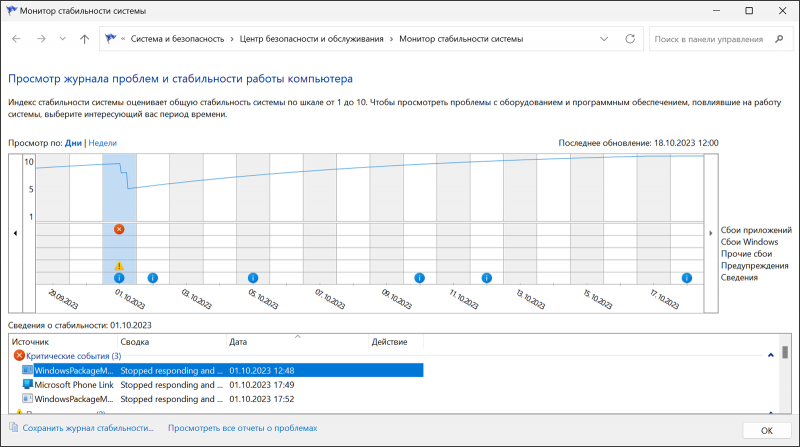
Task: Go up one level with the up arrow
Action: 85,39
